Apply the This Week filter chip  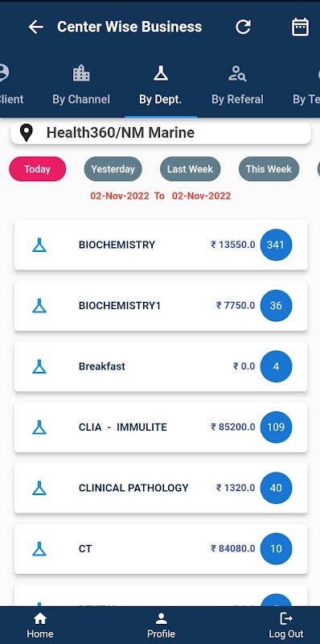[269, 169]
